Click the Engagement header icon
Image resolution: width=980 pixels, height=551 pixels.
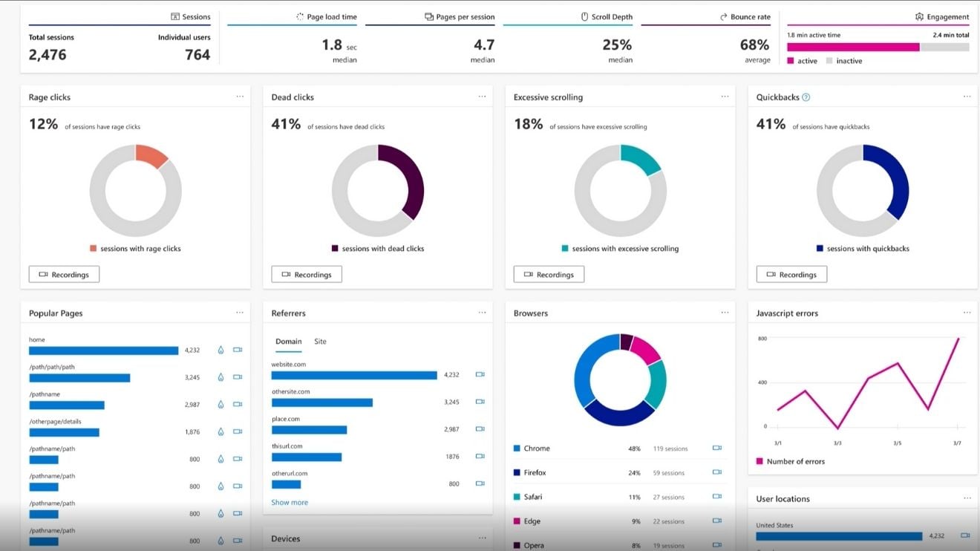920,16
